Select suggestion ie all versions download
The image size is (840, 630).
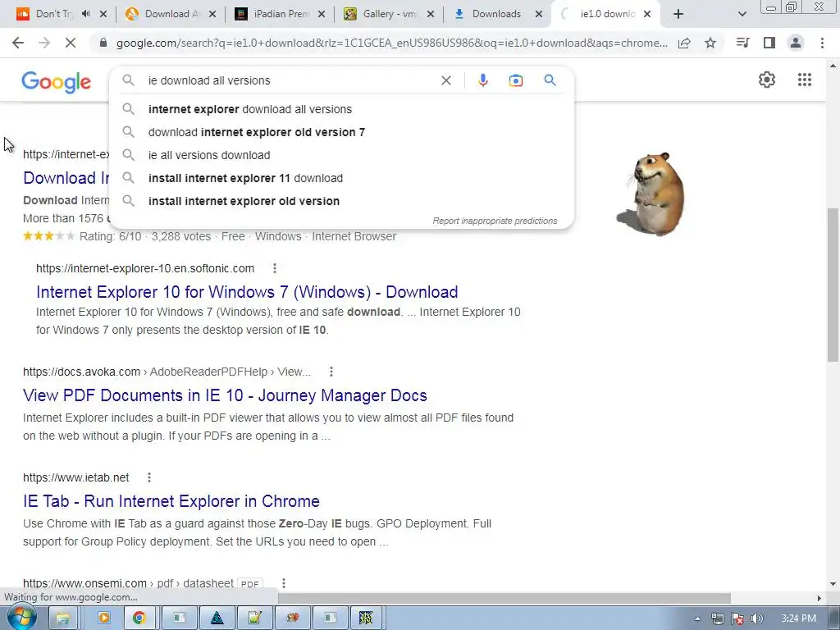click(341, 155)
